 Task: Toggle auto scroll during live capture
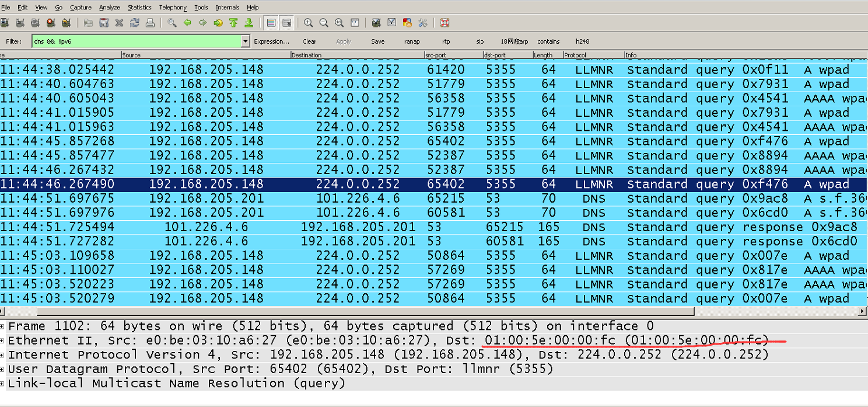point(286,23)
